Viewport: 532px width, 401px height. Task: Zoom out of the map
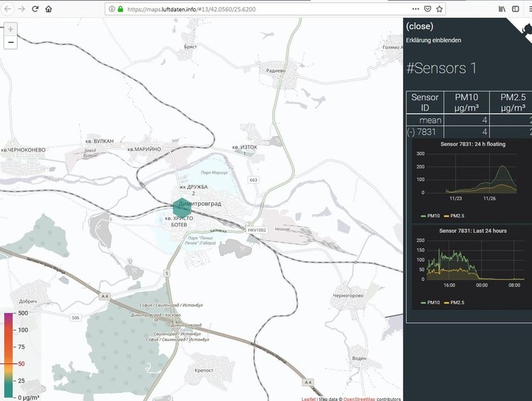[x=10, y=43]
